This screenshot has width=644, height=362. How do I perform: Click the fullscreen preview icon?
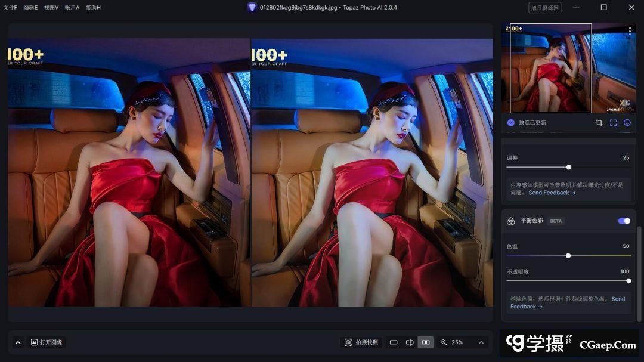[x=613, y=122]
